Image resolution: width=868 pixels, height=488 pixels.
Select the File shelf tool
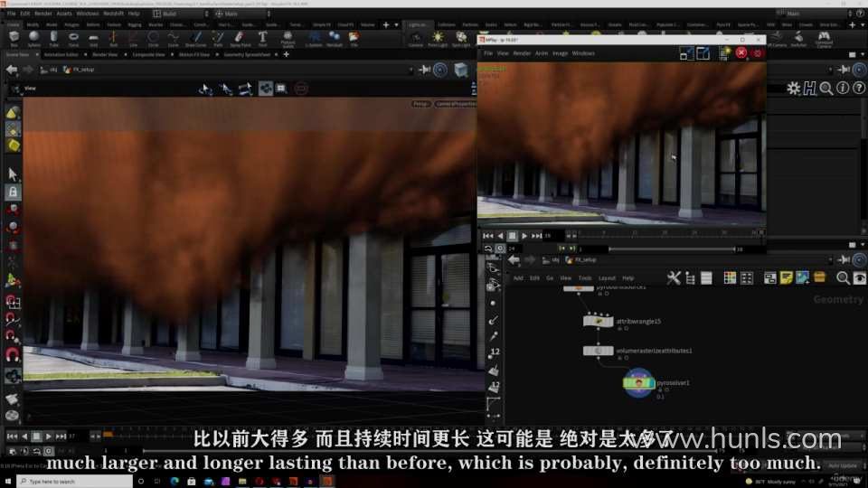pyautogui.click(x=354, y=38)
